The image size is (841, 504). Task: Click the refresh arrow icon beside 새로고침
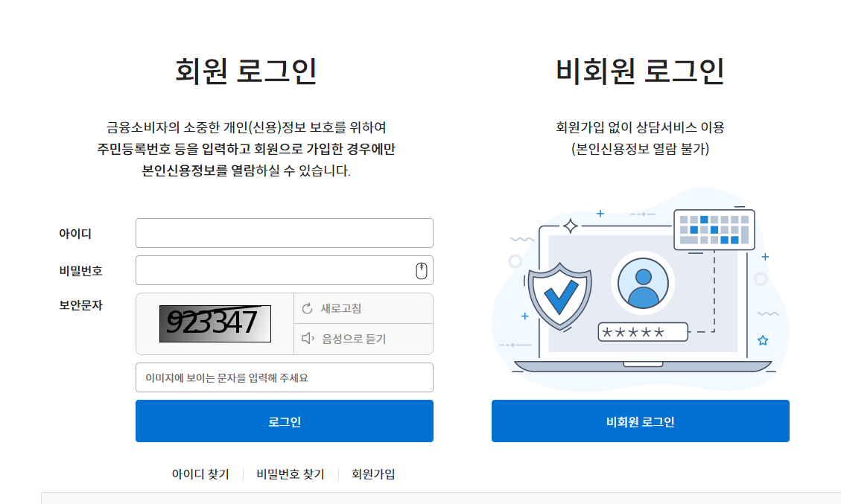coord(308,308)
